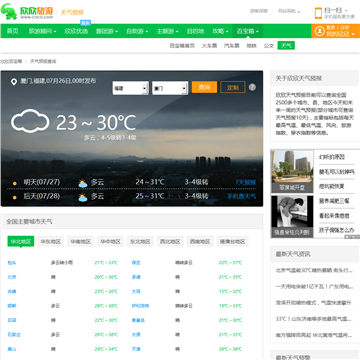
Task: Click the 定制 customize button
Action: 233,87
